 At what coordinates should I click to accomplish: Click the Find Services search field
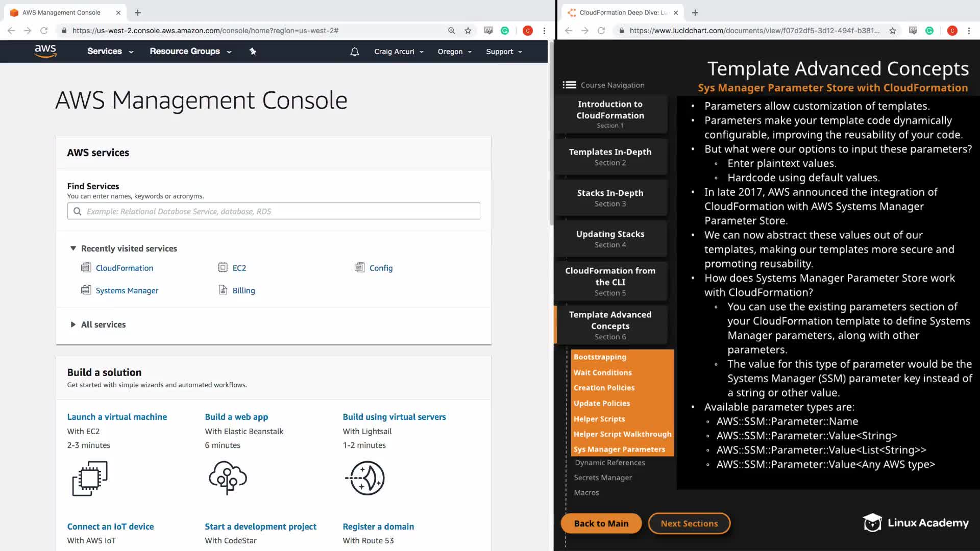274,211
